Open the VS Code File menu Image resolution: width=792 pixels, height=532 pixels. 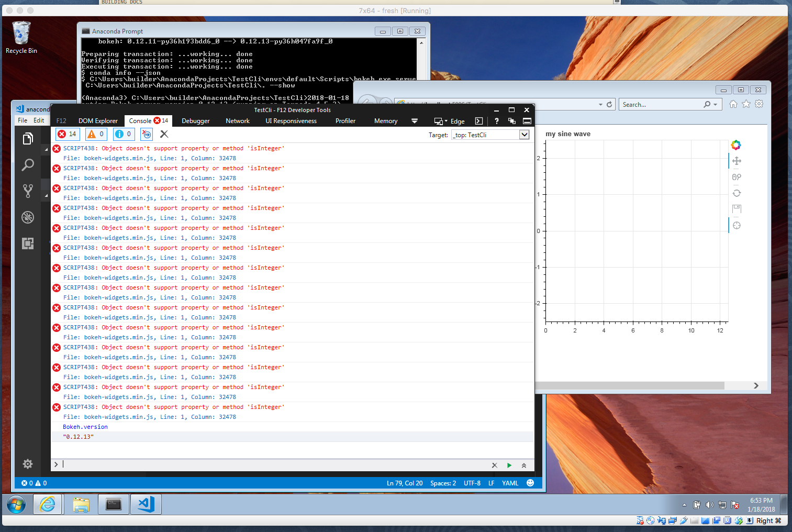point(23,120)
